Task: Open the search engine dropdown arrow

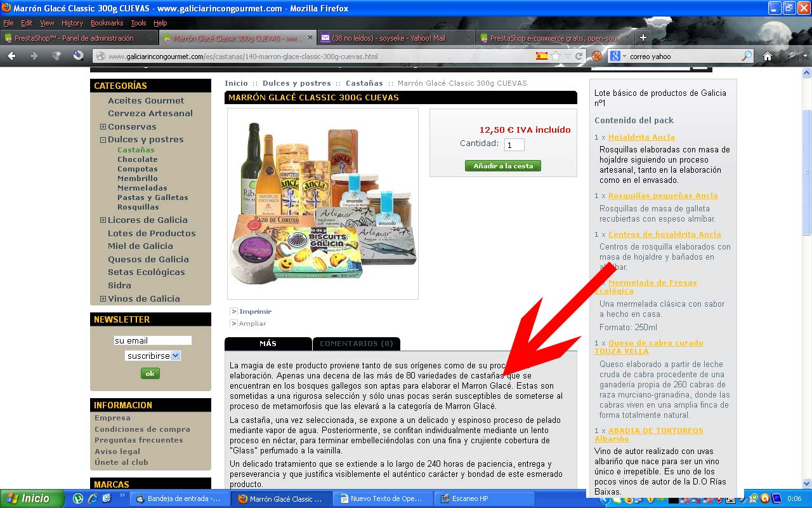Action: click(624, 56)
